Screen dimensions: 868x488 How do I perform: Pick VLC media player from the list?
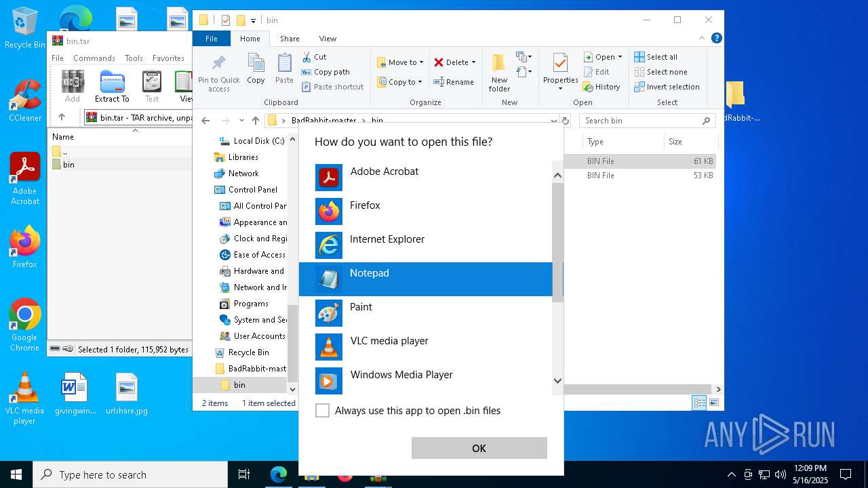[426, 347]
